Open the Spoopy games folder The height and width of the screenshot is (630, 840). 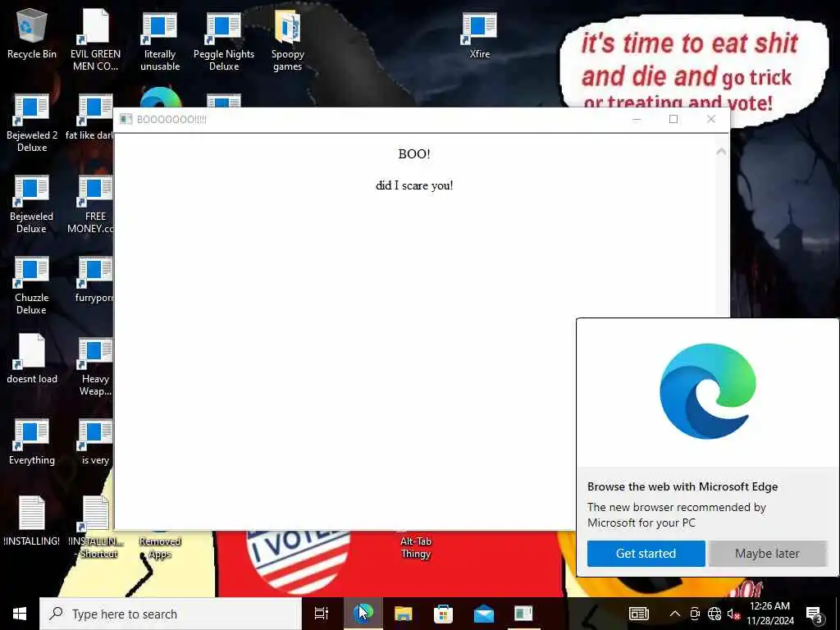tap(288, 41)
